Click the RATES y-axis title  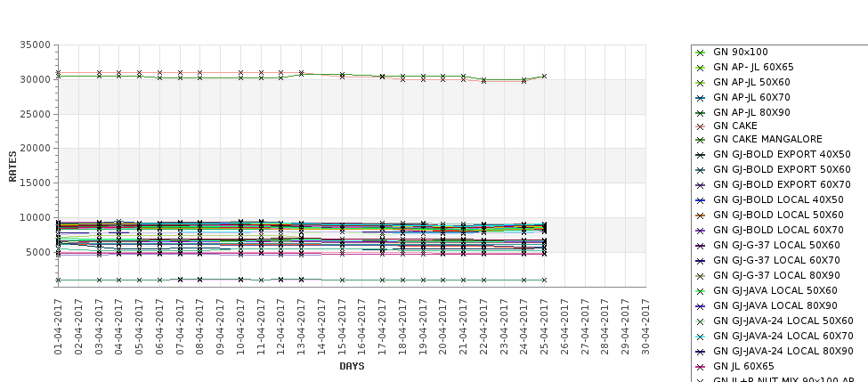(12, 167)
